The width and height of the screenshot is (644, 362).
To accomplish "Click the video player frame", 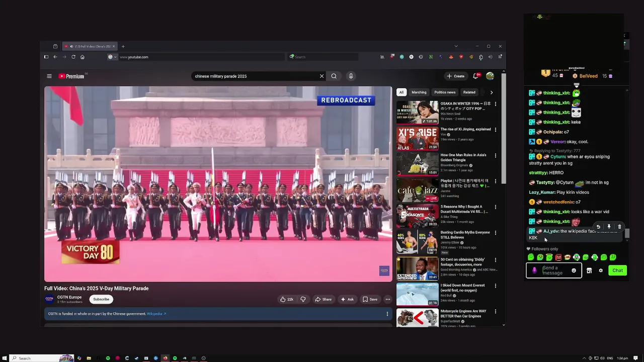I will point(218,184).
